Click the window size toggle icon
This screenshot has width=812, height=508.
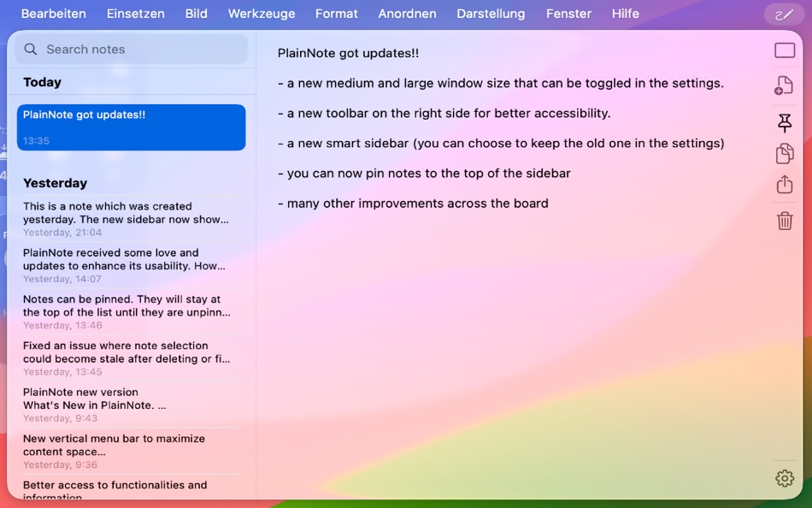(x=785, y=50)
